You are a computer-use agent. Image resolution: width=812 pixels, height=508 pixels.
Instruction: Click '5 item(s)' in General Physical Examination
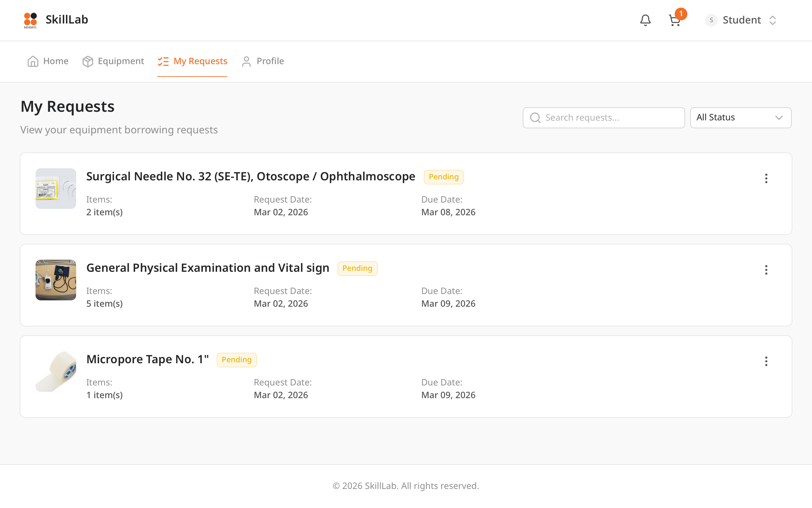[104, 304]
